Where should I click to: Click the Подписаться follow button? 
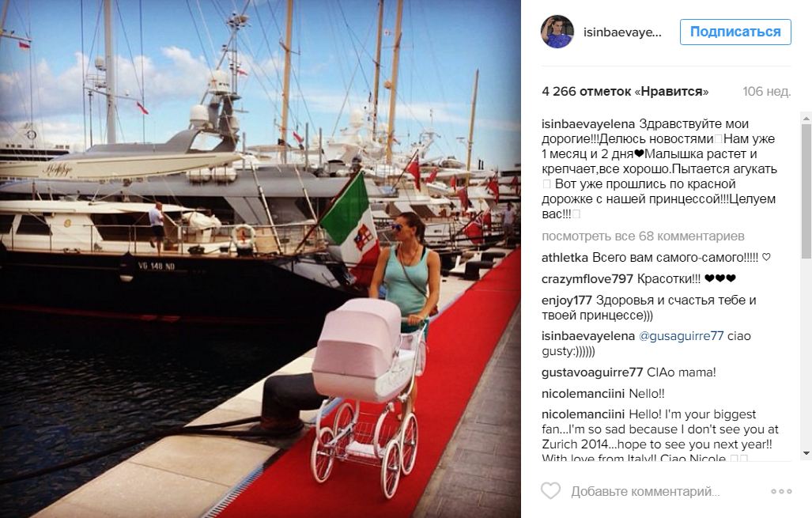tap(735, 32)
